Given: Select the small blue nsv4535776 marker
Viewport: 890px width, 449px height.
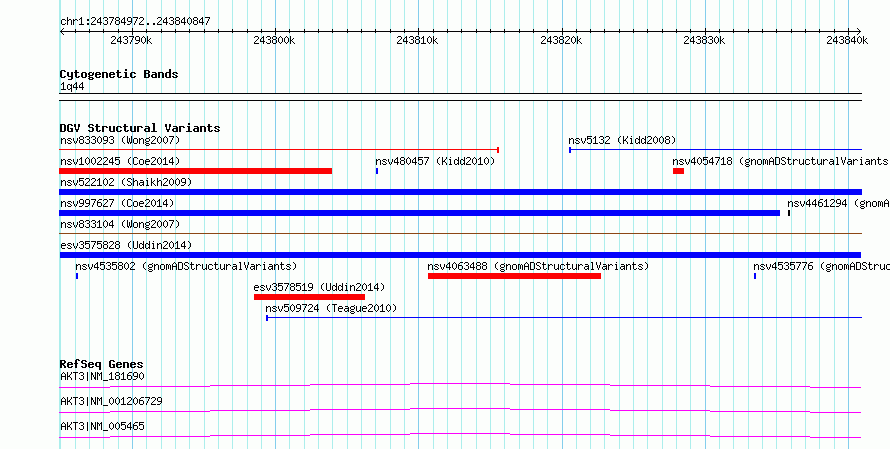Looking at the screenshot, I should click(755, 276).
